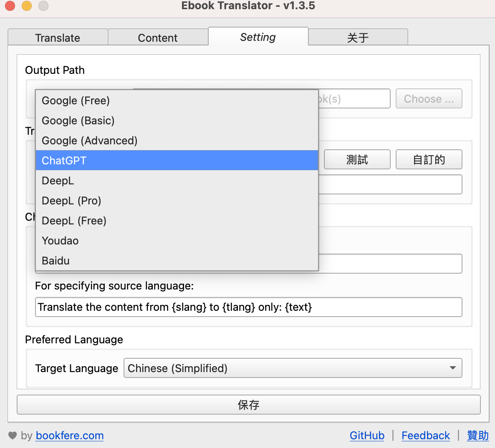Select Youdao translation engine
The image size is (495, 448).
60,241
